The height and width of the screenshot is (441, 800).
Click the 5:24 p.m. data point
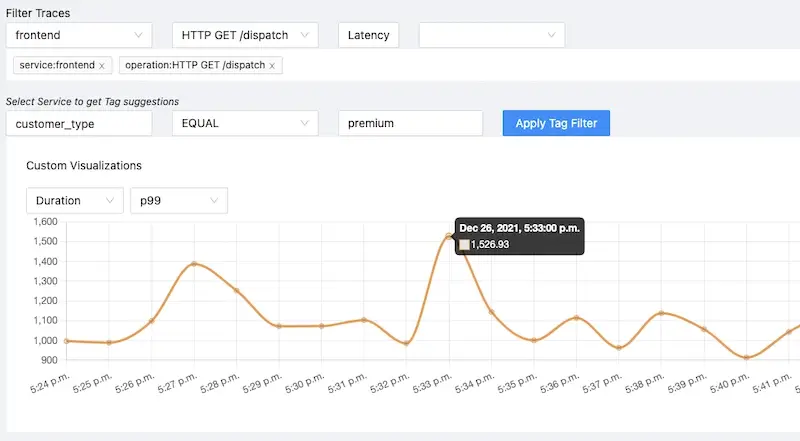[66, 341]
